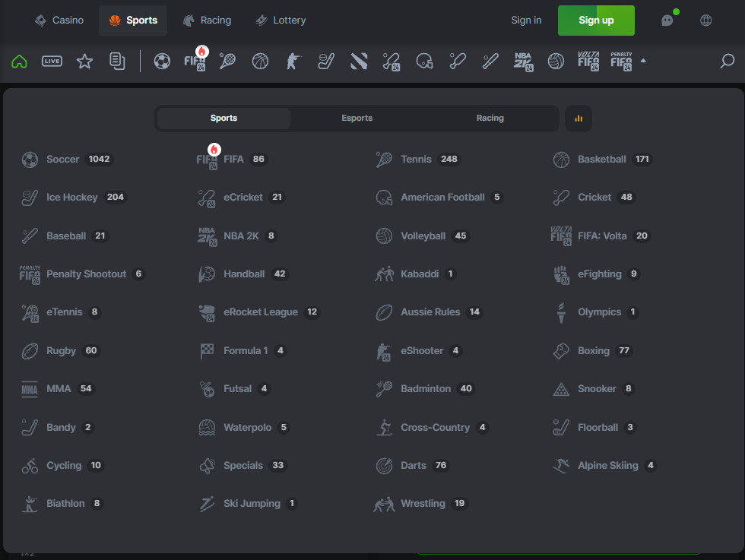This screenshot has height=560, width=745.
Task: Switch to the Racing tab
Action: [490, 119]
